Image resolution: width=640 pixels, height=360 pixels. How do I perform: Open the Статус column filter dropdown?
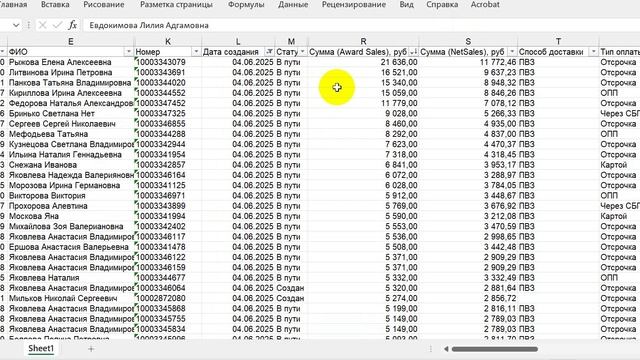click(x=302, y=52)
